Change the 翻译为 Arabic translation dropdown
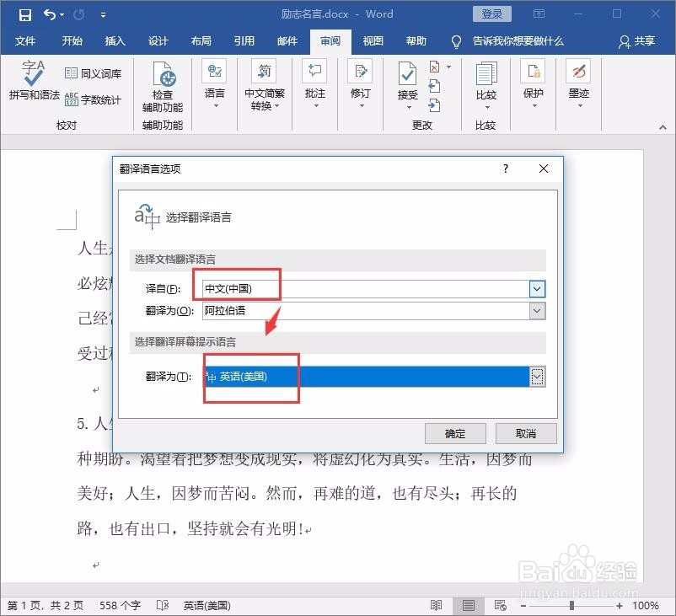Screen dimensions: 676x616 (537, 311)
